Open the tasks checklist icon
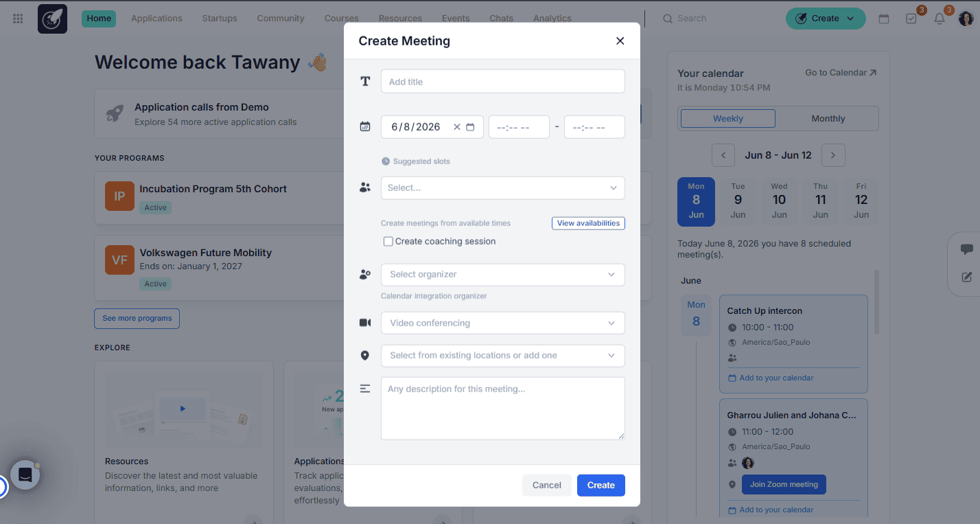Image resolution: width=980 pixels, height=524 pixels. pos(911,19)
